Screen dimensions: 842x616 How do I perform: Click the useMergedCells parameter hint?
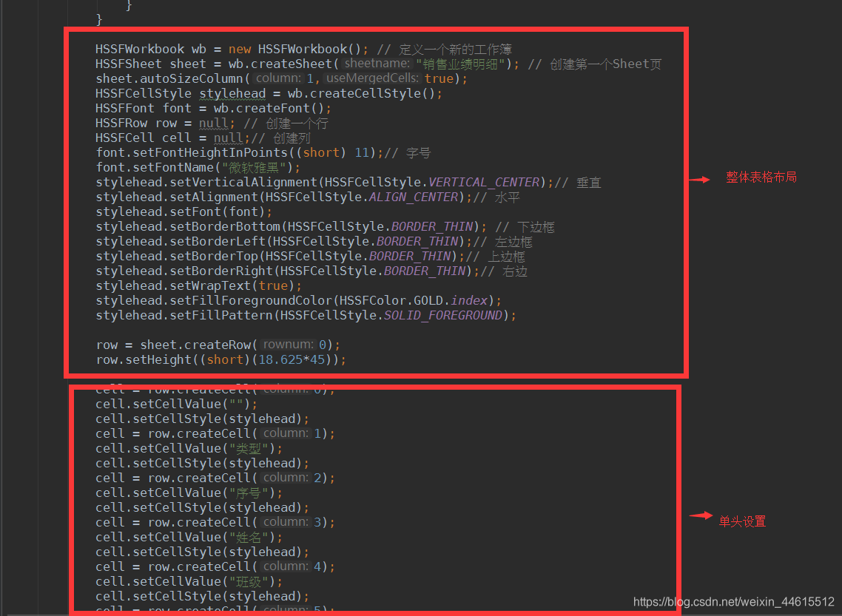coord(372,78)
